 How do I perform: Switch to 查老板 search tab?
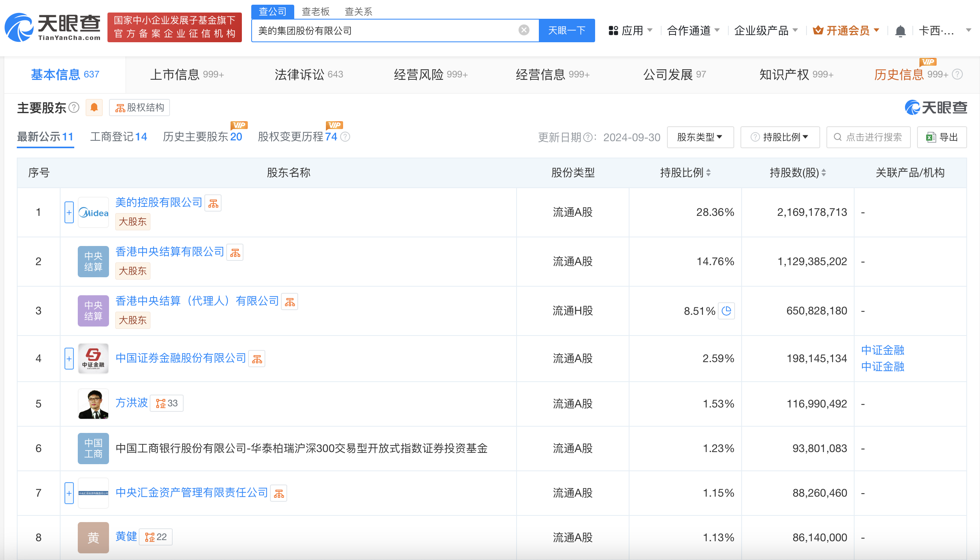click(x=316, y=12)
